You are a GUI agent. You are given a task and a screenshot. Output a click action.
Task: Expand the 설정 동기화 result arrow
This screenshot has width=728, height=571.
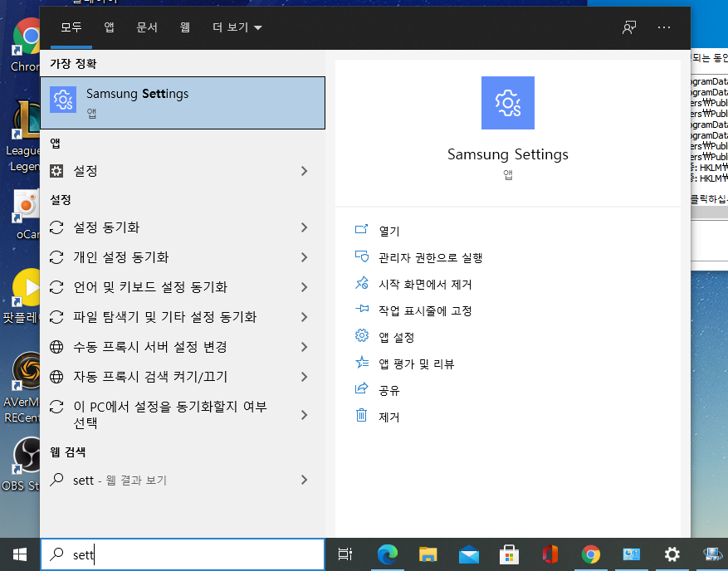304,227
